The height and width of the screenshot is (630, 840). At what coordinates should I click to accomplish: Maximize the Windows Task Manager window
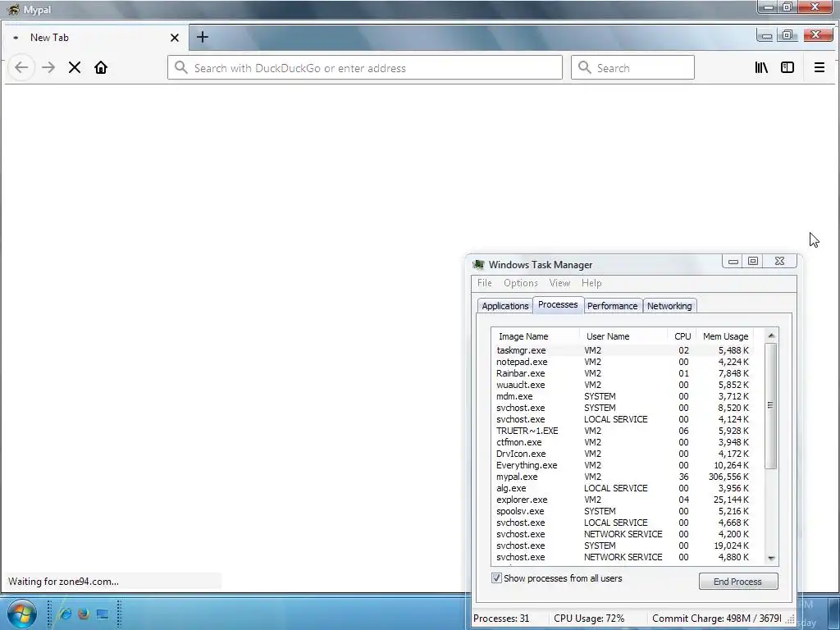[x=753, y=262]
